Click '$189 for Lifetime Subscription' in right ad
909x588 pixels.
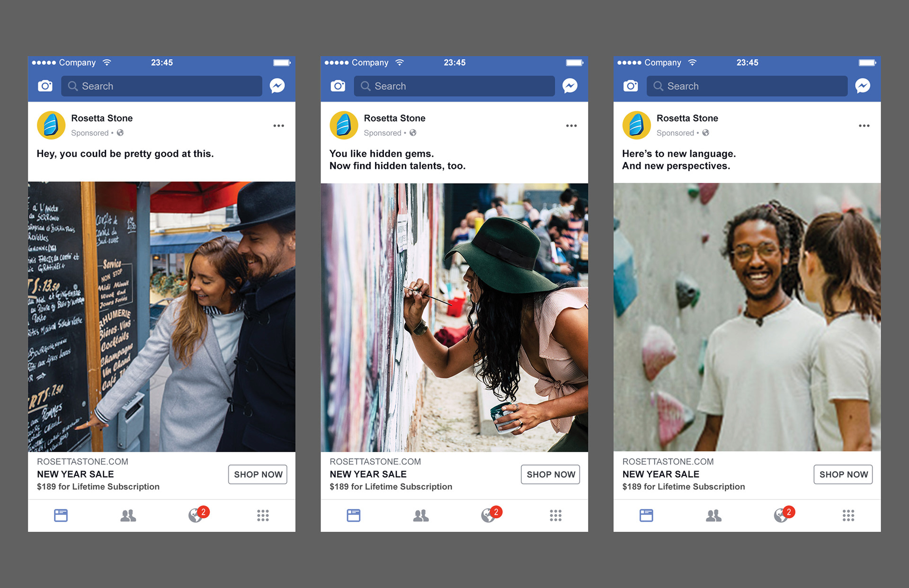point(684,487)
